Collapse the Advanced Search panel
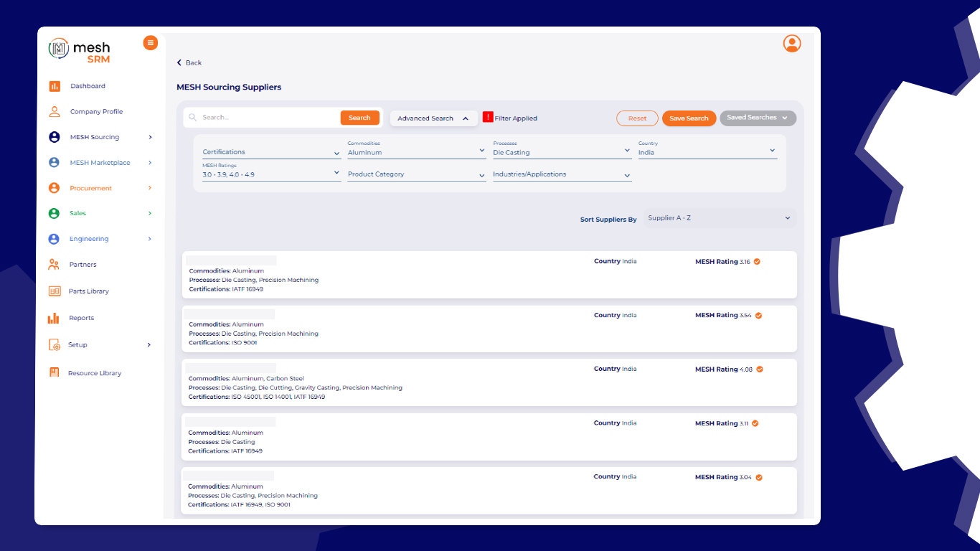The width and height of the screenshot is (980, 551). pos(433,118)
